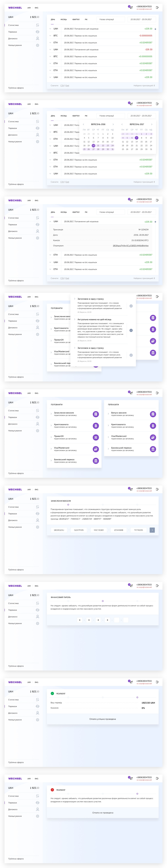Click the Privat24 round icon in Поповнити panel
167x868 pixels.
(96, 437)
